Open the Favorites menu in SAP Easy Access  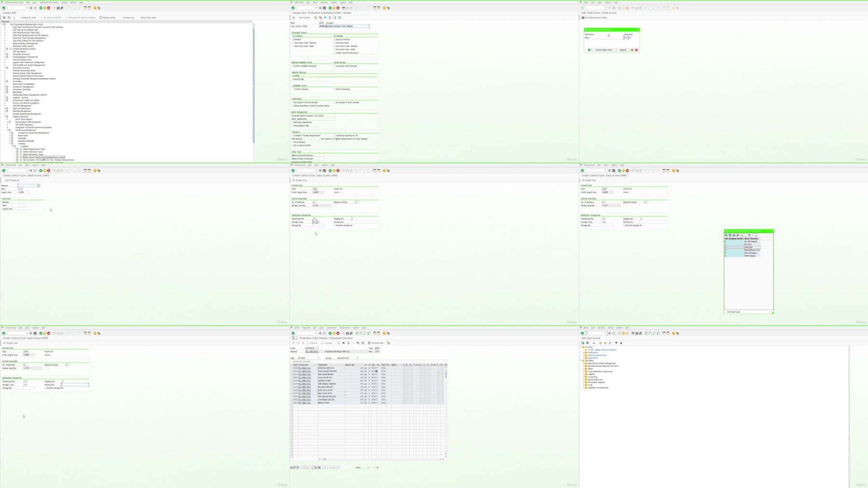coord(601,328)
